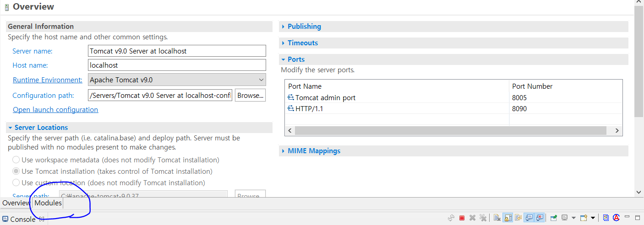Screen dimensions: 644x225
Task: Select Use custom location radio option
Action: click(x=16, y=183)
